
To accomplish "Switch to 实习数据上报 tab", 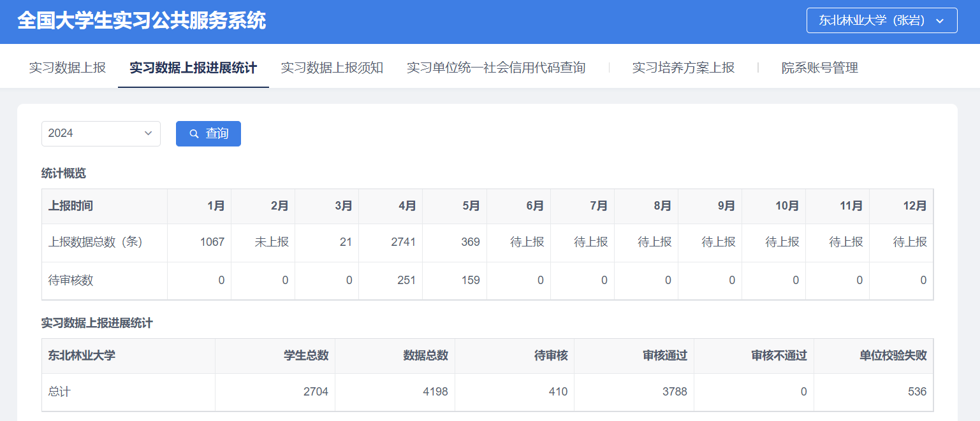I will [67, 68].
